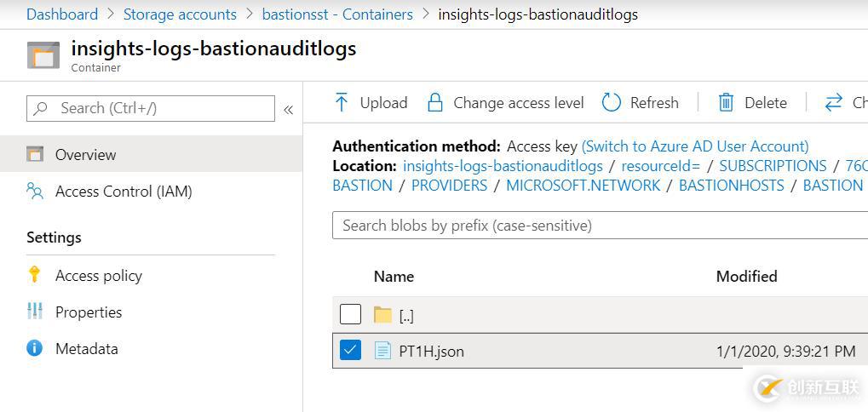Screen dimensions: 868x412
Task: Focus the Search blobs by prefix field
Action: (x=600, y=225)
